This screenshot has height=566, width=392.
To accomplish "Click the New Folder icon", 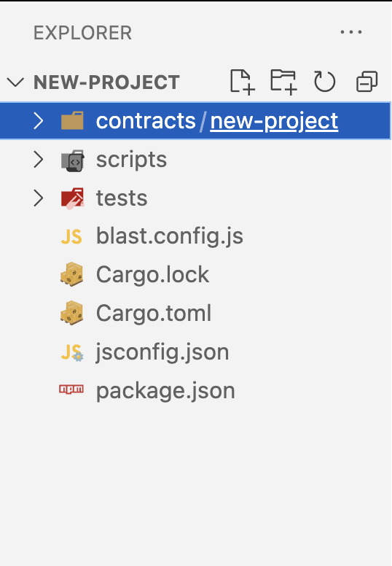I will tap(283, 82).
